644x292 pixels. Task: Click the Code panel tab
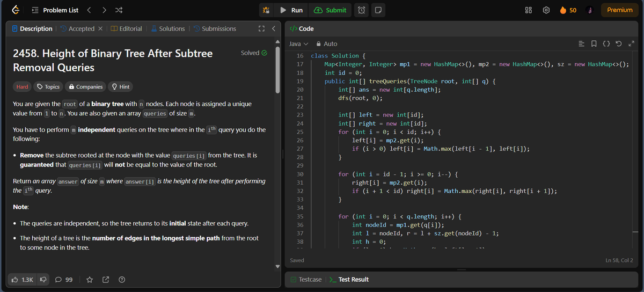tap(302, 28)
